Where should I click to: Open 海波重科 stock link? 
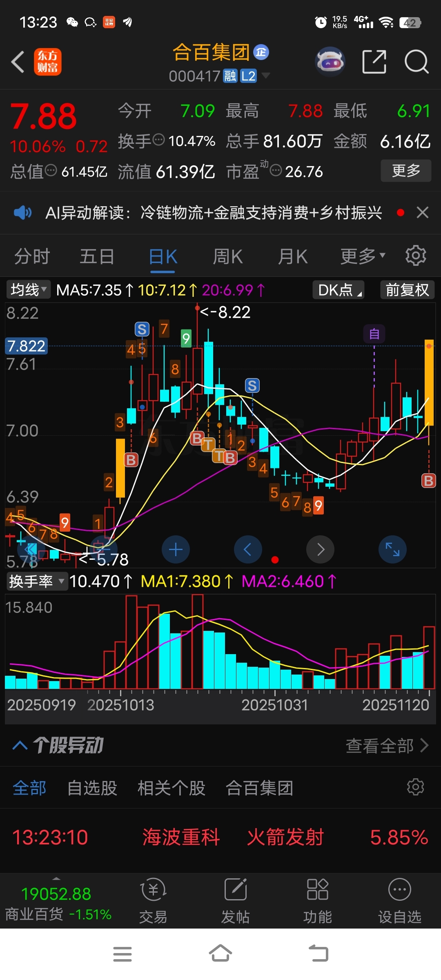pos(181,837)
